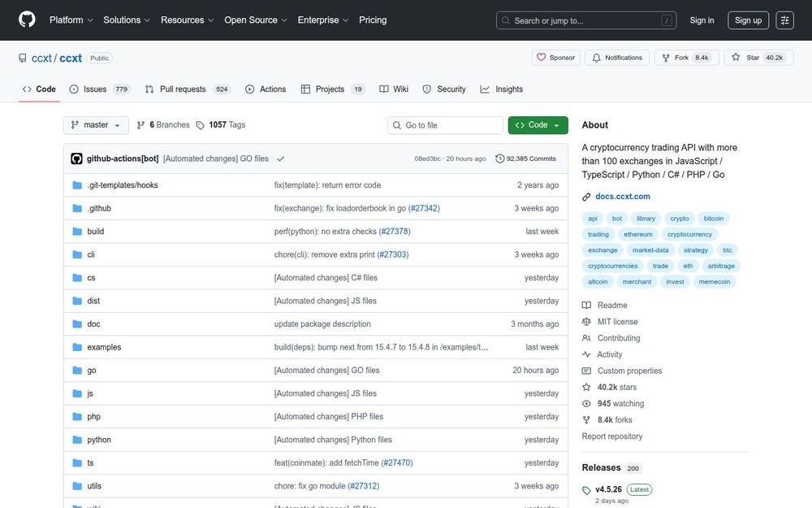The height and width of the screenshot is (508, 812).
Task: View the 1057 Tags list
Action: pos(221,125)
